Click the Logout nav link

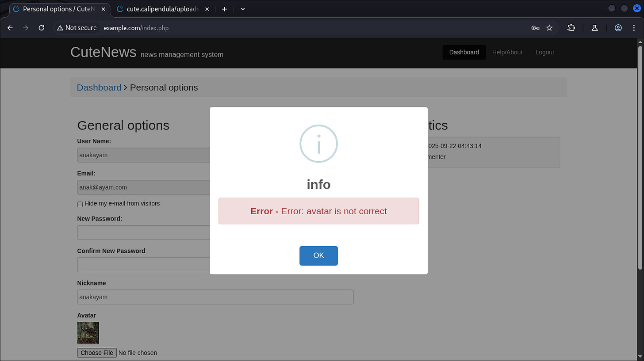(x=544, y=52)
